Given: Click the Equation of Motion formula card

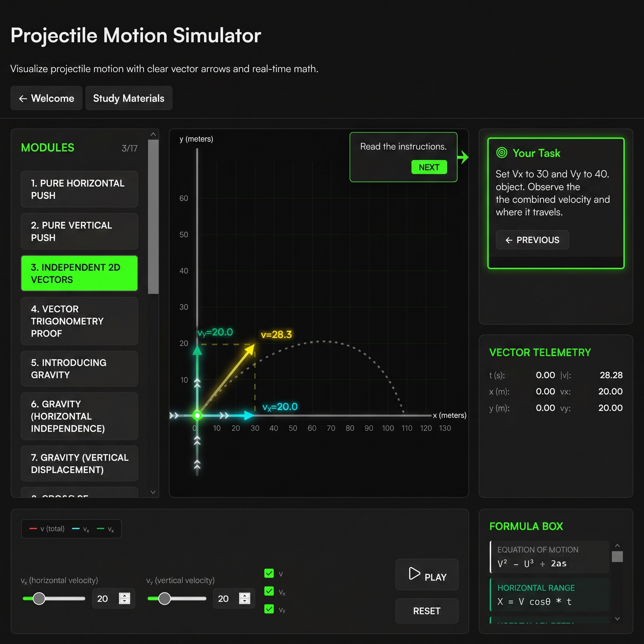Looking at the screenshot, I should [549, 557].
